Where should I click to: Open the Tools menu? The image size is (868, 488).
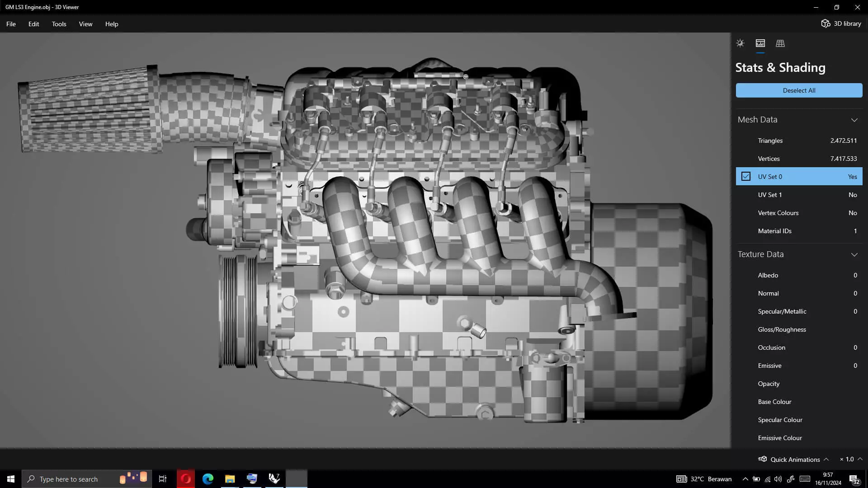click(59, 24)
